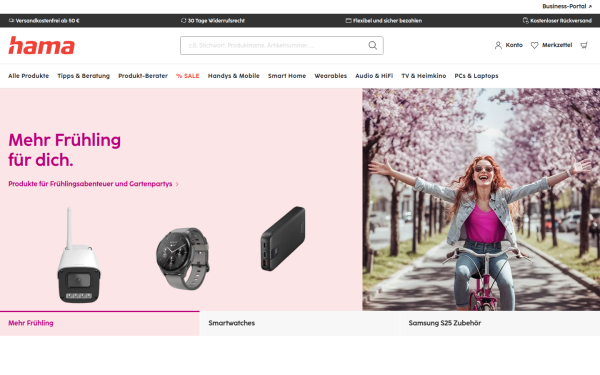Open the Business-Portal link
Image resolution: width=600 pixels, height=375 pixels.
click(567, 6)
